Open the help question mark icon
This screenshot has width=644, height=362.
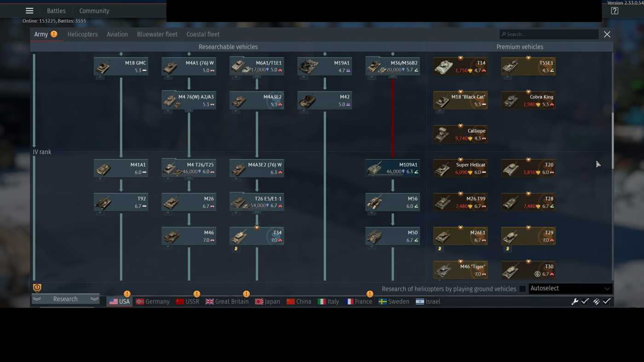[615, 11]
